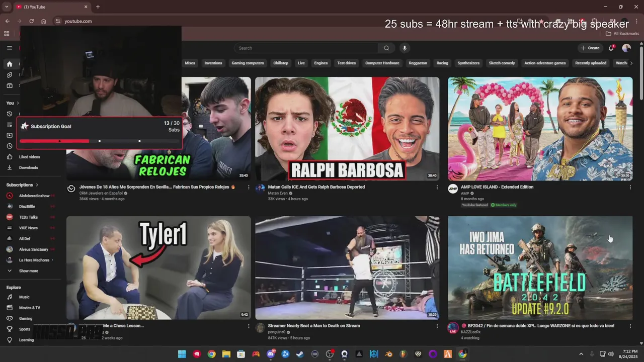This screenshot has height=362, width=644.
Task: Select the Mixes chip
Action: click(190, 63)
